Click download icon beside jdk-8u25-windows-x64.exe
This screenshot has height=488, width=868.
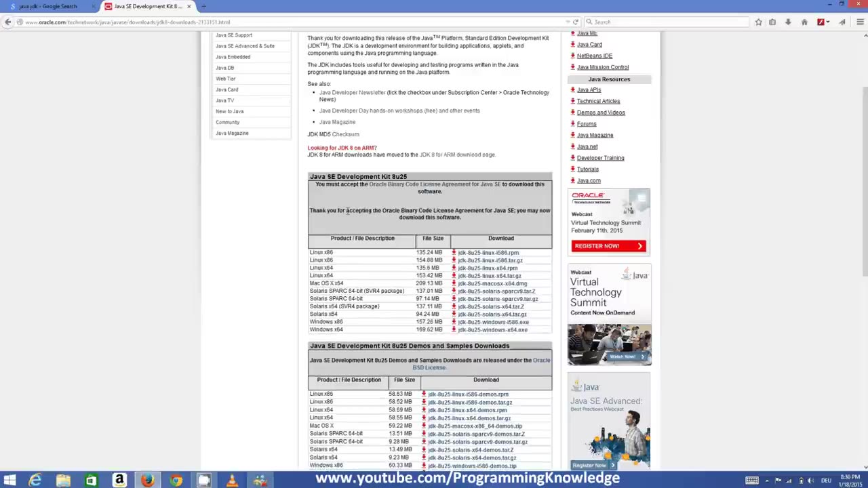(454, 329)
